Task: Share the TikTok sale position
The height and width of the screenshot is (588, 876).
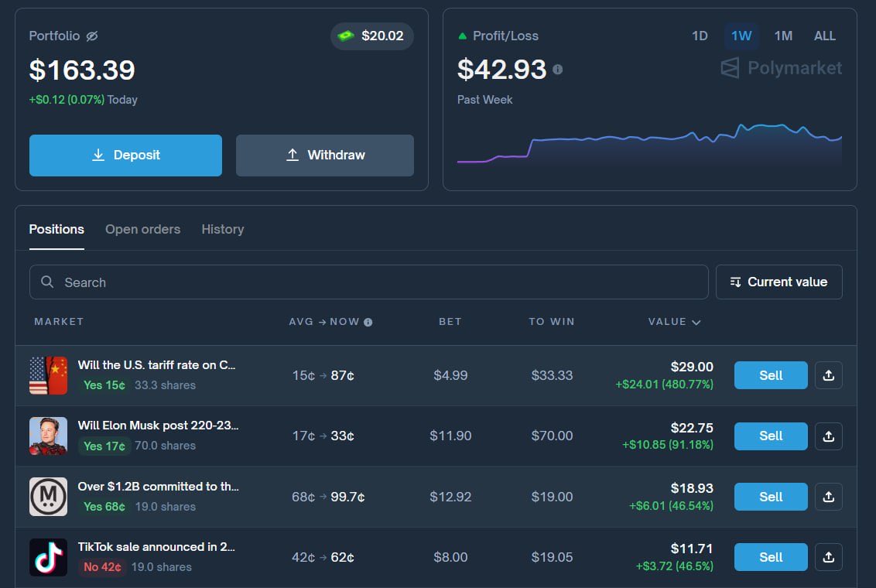Action: pos(829,557)
